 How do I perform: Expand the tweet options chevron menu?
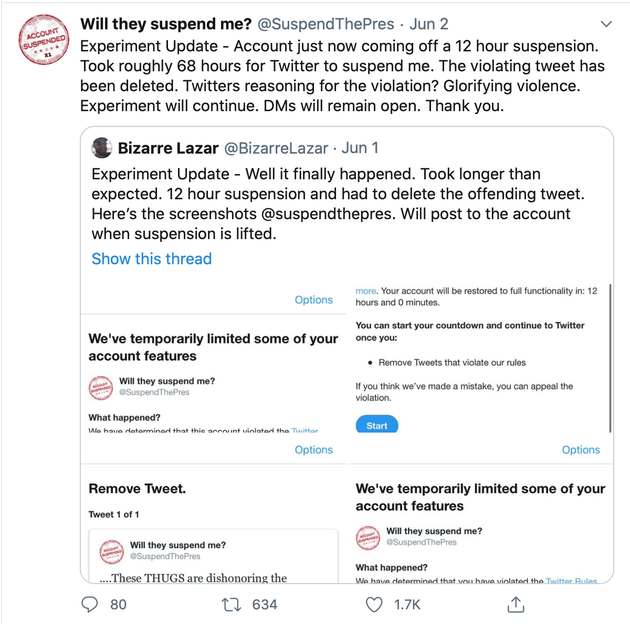[606, 23]
